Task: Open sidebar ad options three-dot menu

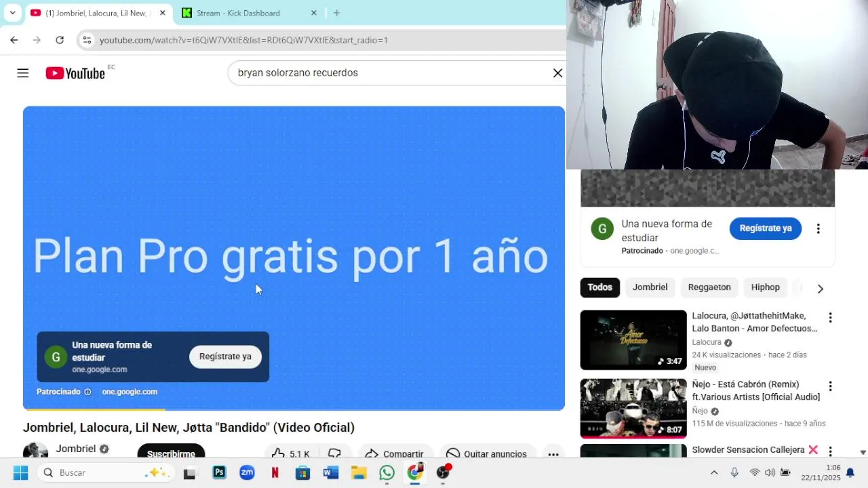Action: tap(818, 229)
